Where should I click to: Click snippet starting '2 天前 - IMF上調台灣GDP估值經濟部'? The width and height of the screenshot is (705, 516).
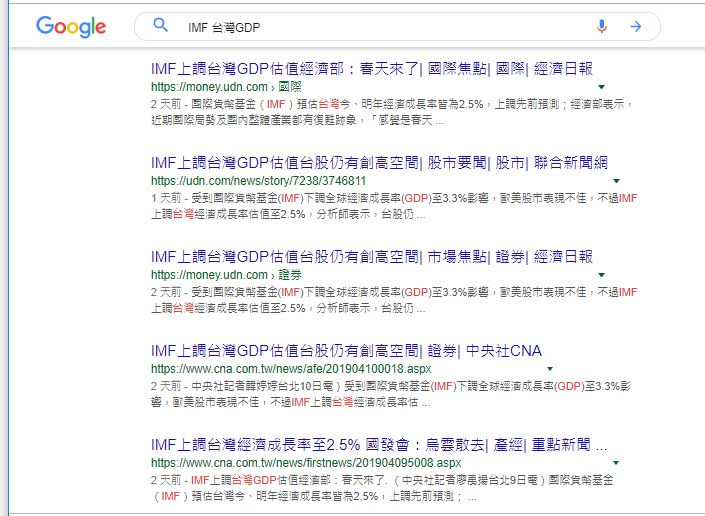pos(382,488)
